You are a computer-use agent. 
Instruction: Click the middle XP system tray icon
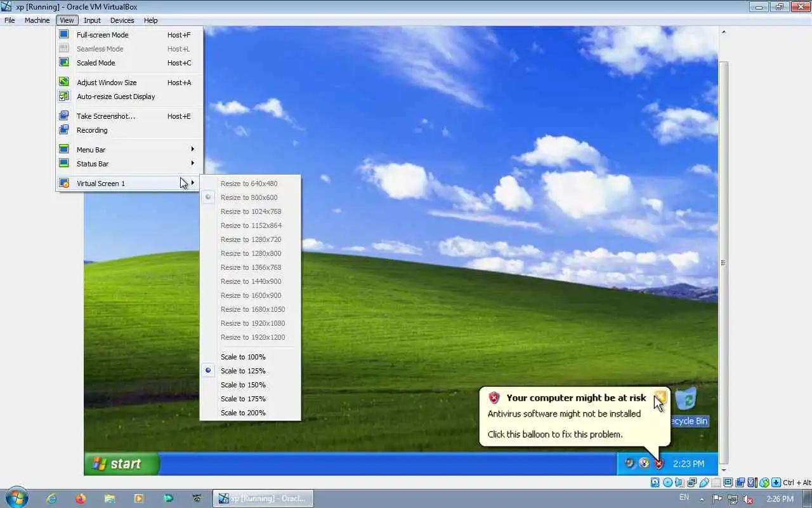tap(644, 464)
